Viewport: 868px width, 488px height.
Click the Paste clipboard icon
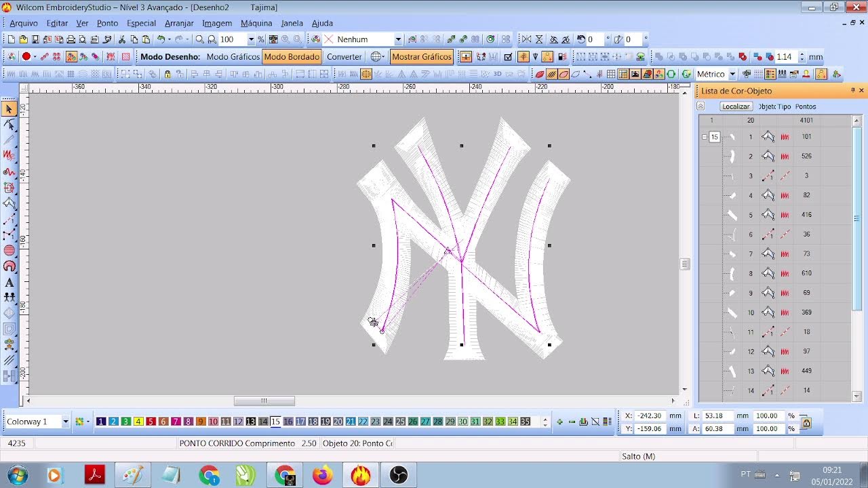[146, 39]
